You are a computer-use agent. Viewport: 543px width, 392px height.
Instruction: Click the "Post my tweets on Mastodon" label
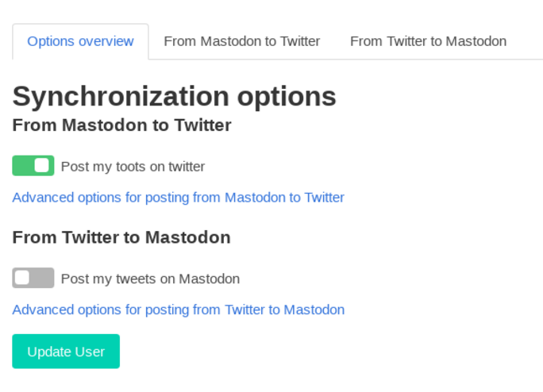(150, 279)
